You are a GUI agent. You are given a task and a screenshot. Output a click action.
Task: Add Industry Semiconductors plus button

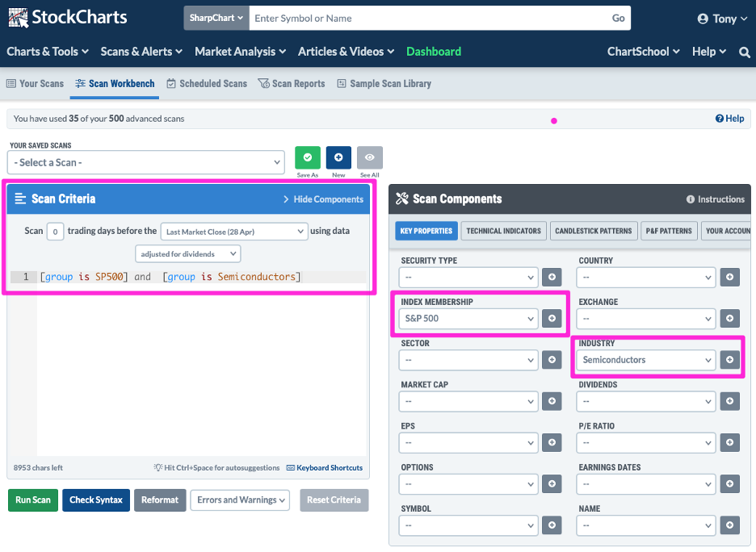coord(730,360)
